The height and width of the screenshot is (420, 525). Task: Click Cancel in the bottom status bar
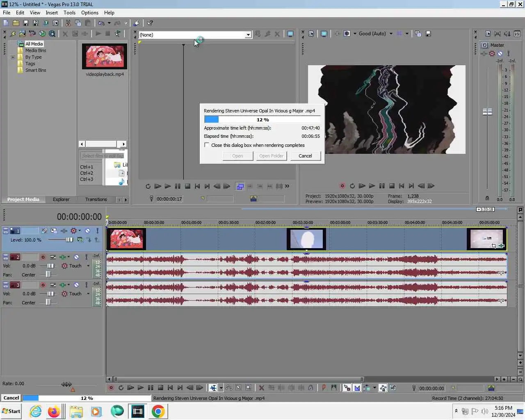coord(11,398)
